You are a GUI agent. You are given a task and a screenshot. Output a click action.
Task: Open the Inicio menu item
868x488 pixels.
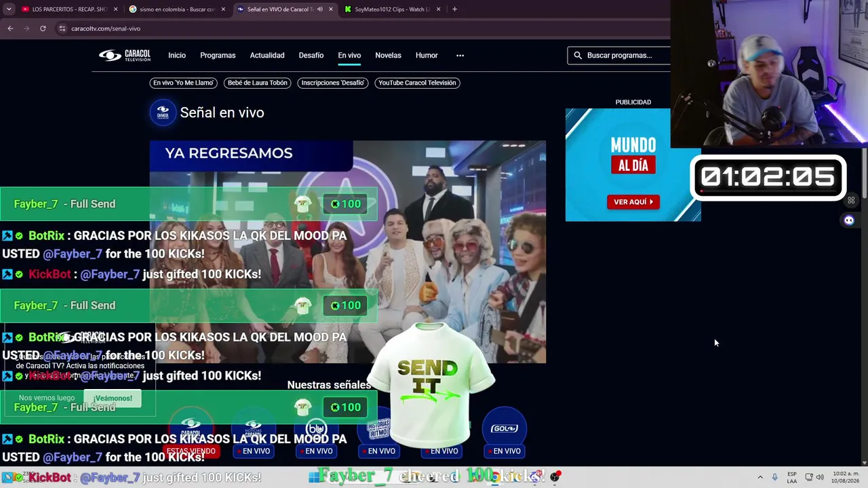[177, 56]
